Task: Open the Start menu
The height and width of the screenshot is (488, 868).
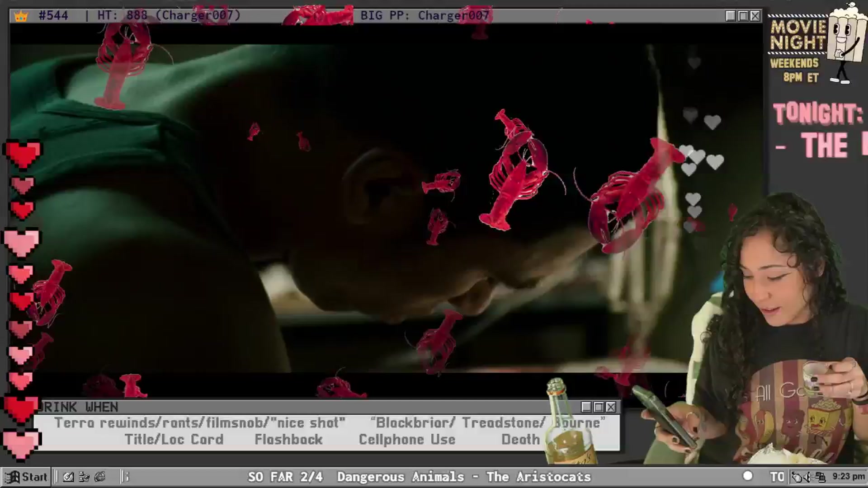Action: coord(26,477)
